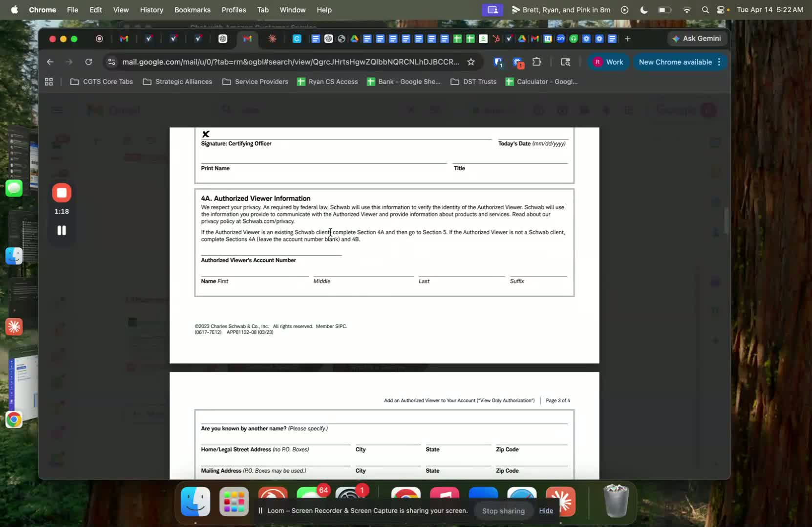Switch to green headphones icon tab

(574, 39)
